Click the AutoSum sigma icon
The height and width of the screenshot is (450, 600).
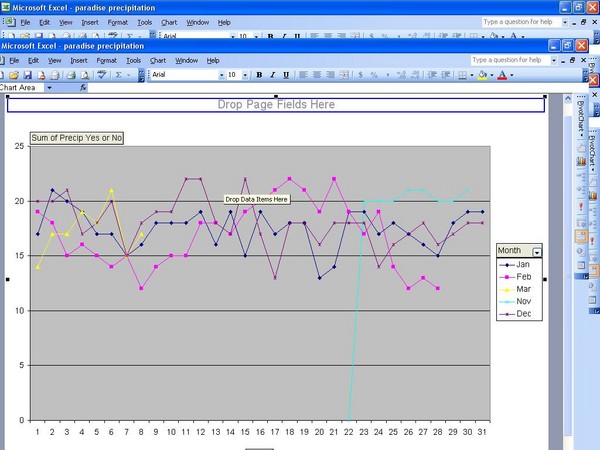click(119, 75)
